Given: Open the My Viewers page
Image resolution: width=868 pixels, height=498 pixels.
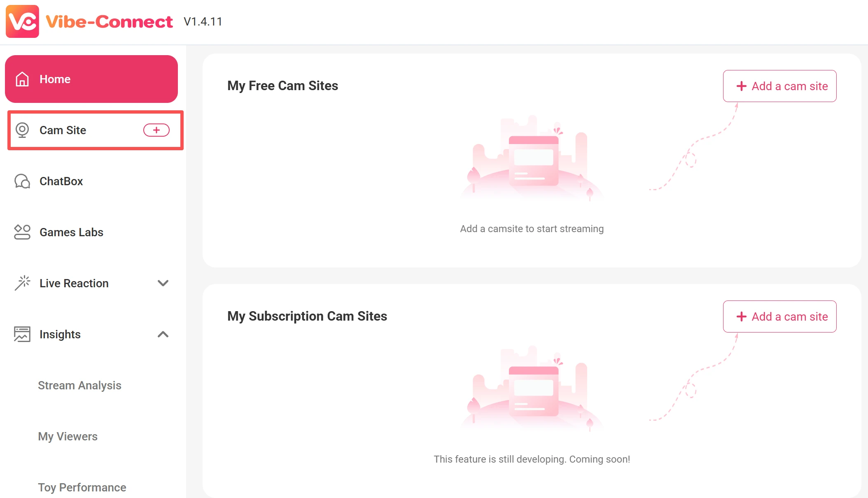Looking at the screenshot, I should (x=68, y=436).
